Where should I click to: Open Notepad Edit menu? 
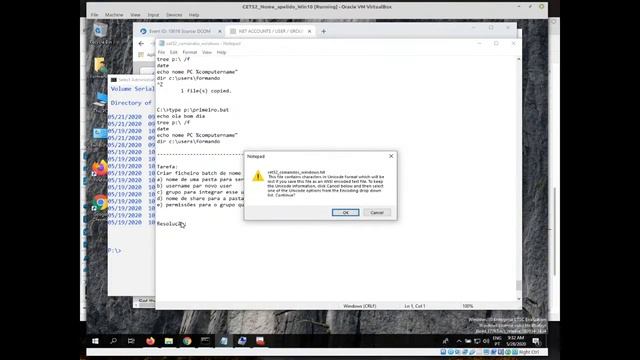tap(173, 52)
